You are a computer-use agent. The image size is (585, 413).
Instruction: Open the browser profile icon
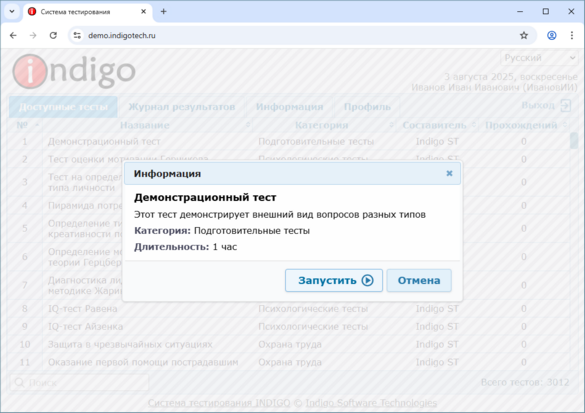(551, 35)
